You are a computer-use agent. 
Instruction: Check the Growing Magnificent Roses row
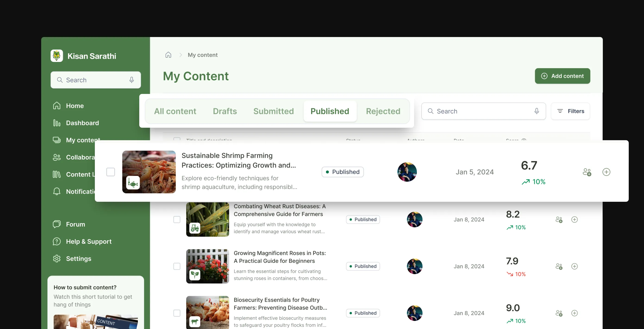pyautogui.click(x=177, y=266)
